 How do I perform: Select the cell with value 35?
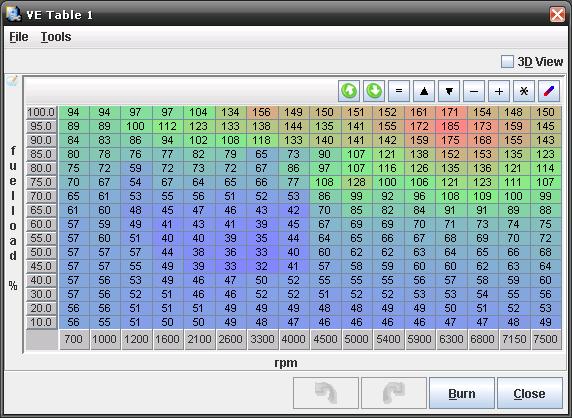(262, 238)
